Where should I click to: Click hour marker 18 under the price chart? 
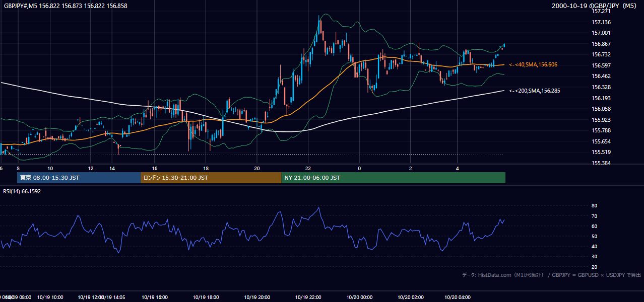[206, 168]
